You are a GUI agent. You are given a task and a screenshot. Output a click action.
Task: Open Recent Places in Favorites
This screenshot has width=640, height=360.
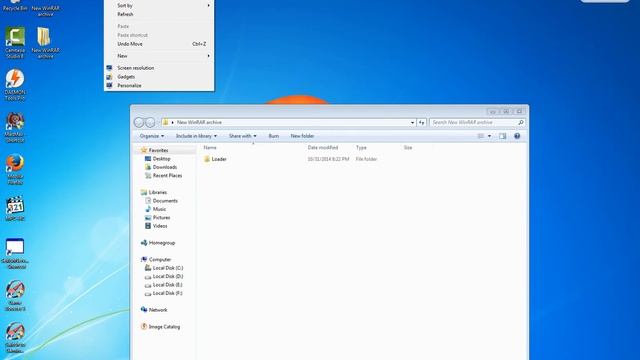tap(163, 176)
